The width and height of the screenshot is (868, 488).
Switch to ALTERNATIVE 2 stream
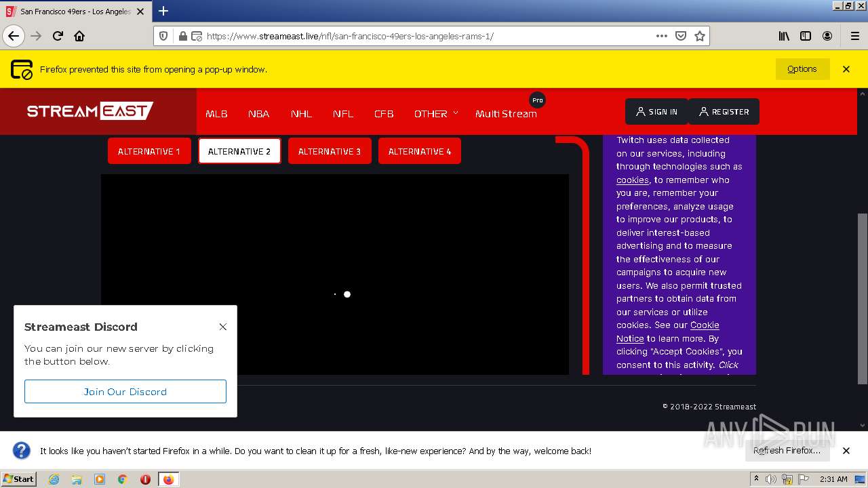pos(239,151)
